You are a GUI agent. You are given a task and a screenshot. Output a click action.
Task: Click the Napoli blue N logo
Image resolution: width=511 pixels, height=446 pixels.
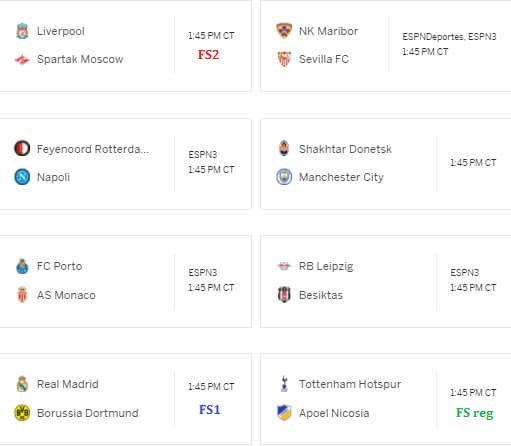[22, 177]
